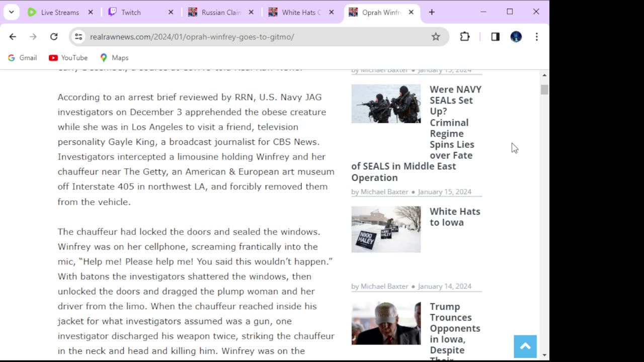This screenshot has width=644, height=362.
Task: Click the Twitch tab favicon
Action: 113,12
